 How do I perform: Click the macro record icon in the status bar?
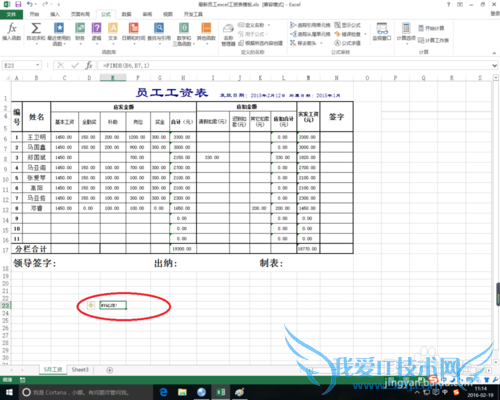(x=22, y=380)
